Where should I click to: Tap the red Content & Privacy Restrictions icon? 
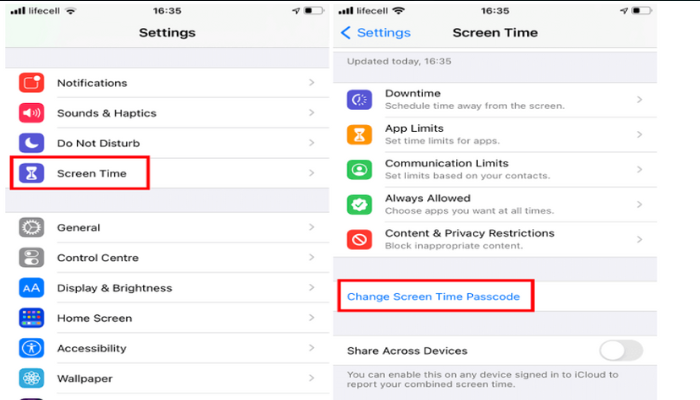pyautogui.click(x=359, y=239)
